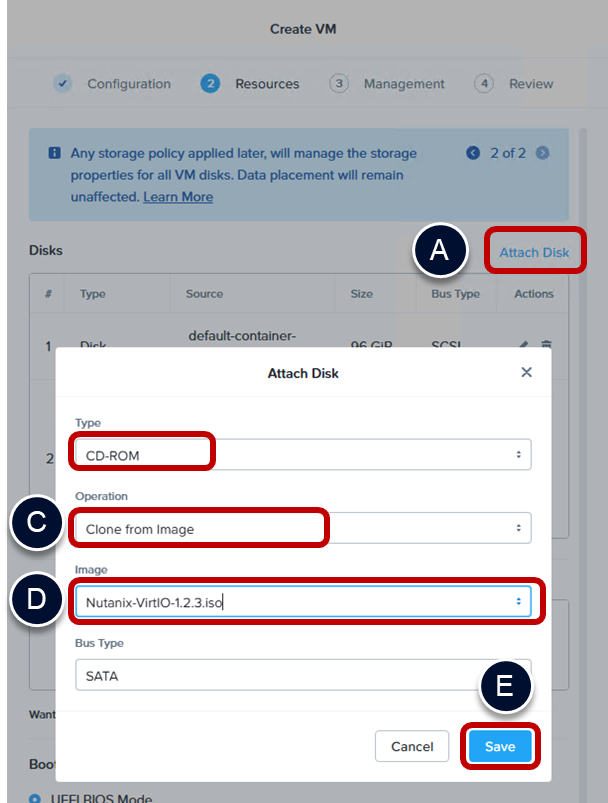Open the Type dropdown showing CD-ROM
The width and height of the screenshot is (608, 803).
(303, 454)
